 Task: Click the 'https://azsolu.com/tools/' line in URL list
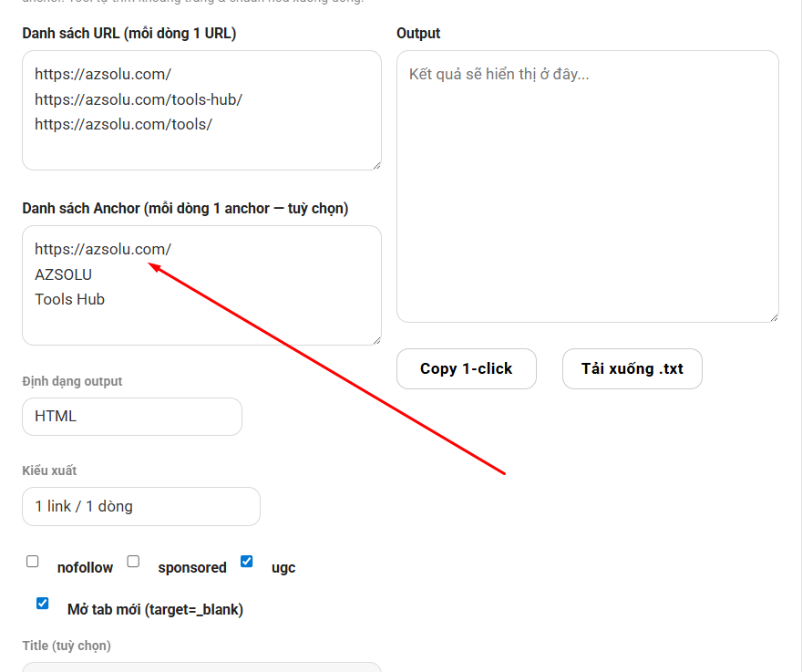(x=123, y=124)
